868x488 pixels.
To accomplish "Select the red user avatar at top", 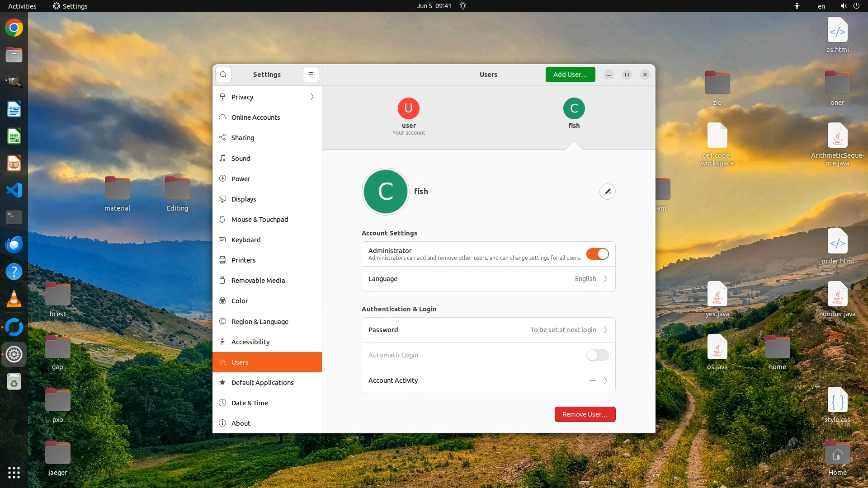I will coord(409,108).
